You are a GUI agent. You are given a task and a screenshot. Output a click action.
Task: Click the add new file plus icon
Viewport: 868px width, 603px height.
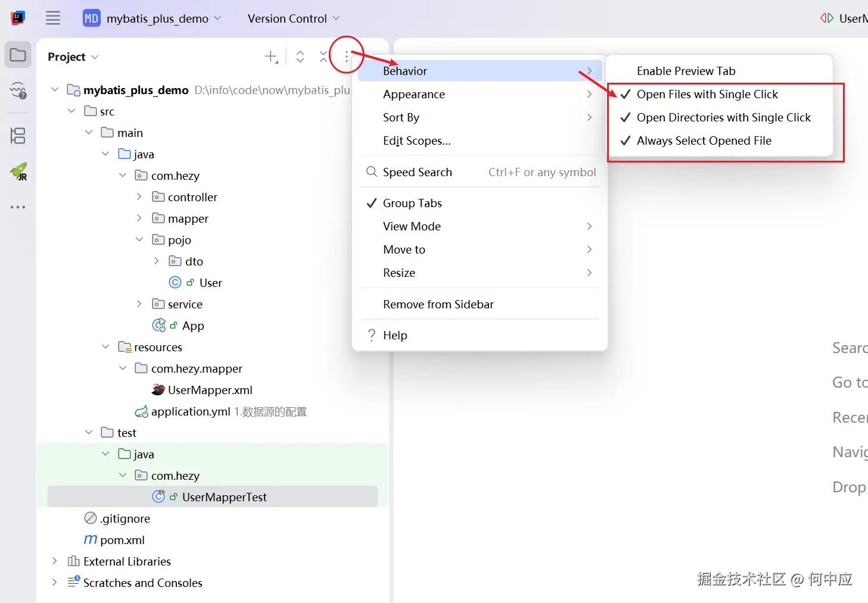271,57
